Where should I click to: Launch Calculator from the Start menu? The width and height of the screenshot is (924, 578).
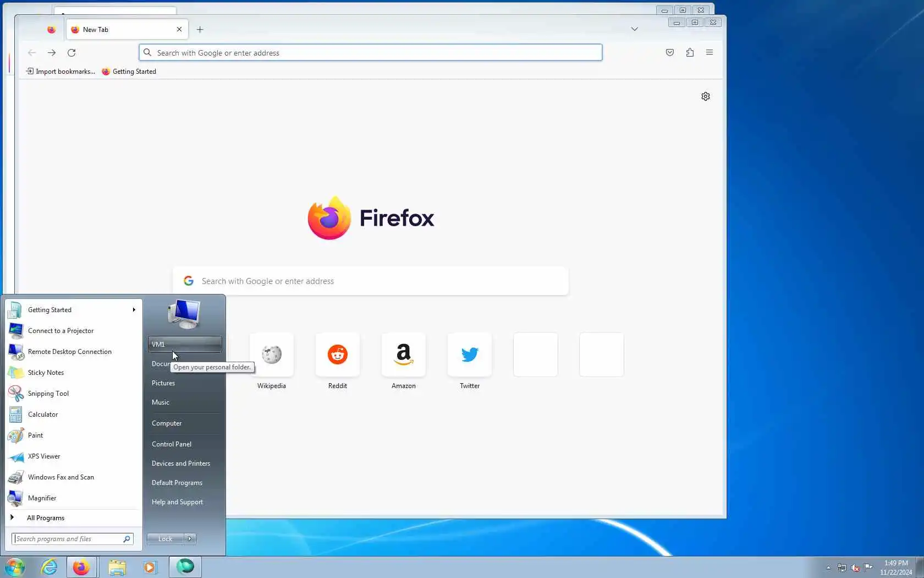click(74, 415)
